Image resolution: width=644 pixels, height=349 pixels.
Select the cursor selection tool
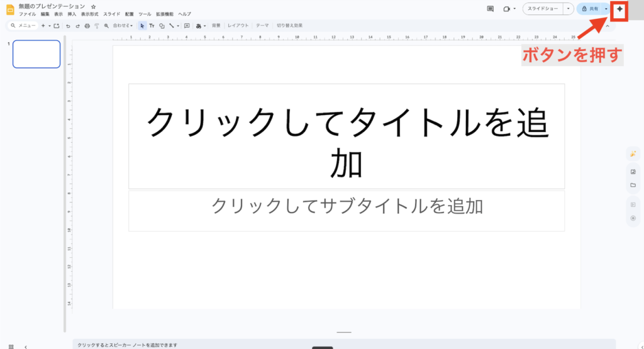pos(143,26)
